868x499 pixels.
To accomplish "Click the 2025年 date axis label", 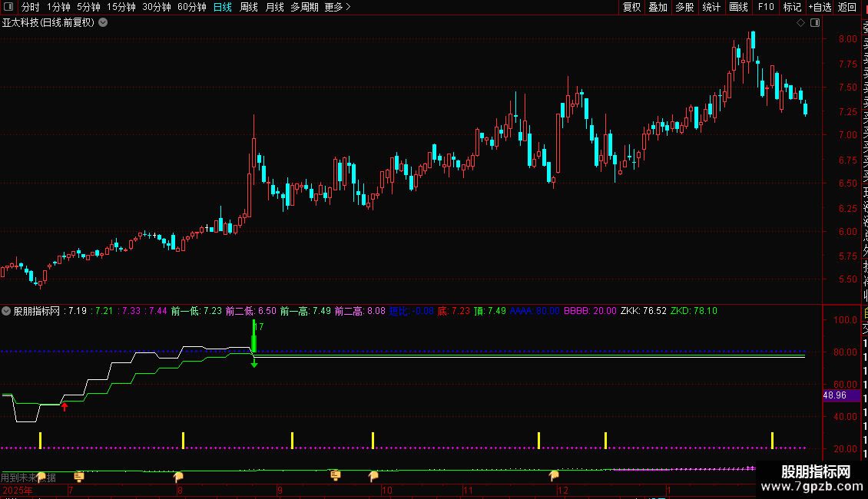I will [x=18, y=490].
